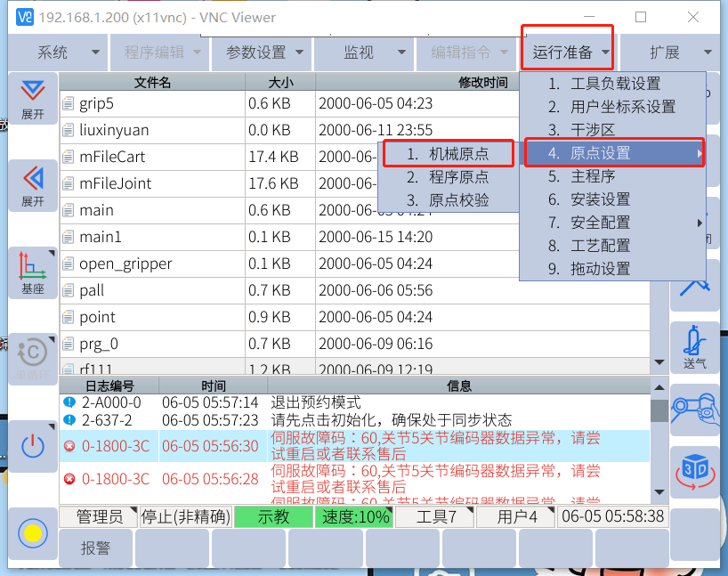Open the 参数设置 menu

point(264,53)
